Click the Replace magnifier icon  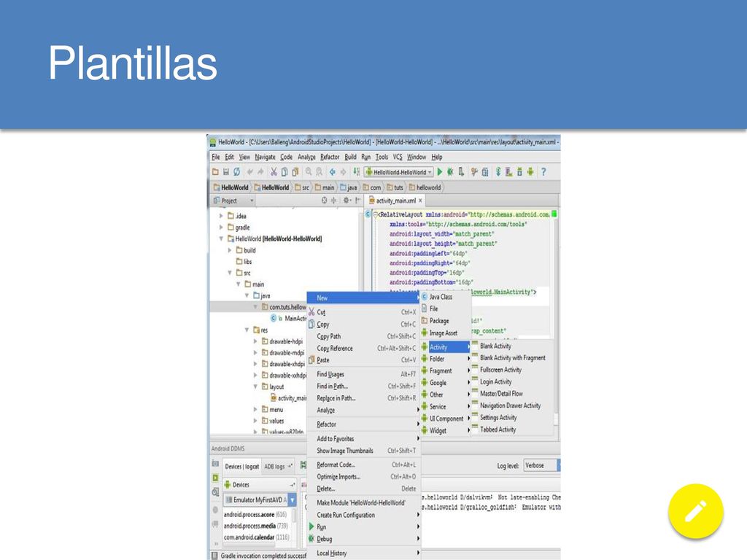click(x=320, y=172)
